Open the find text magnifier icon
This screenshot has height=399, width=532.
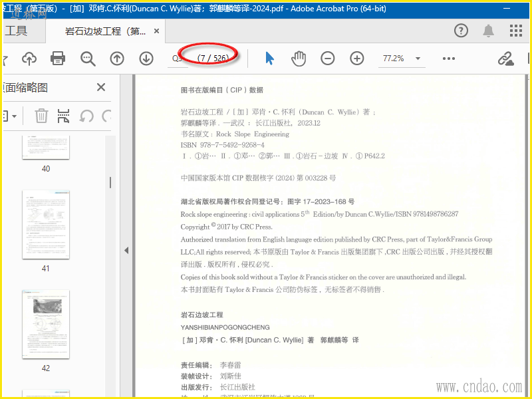88,59
